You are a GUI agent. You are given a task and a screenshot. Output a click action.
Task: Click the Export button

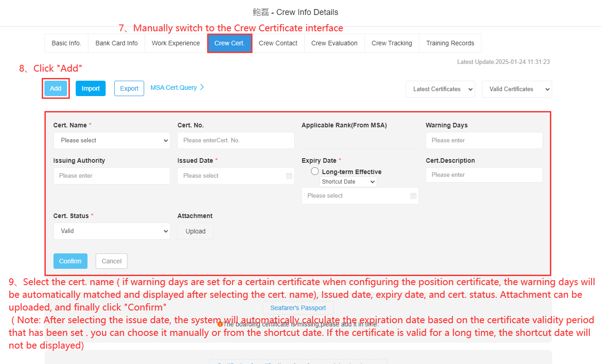click(129, 88)
